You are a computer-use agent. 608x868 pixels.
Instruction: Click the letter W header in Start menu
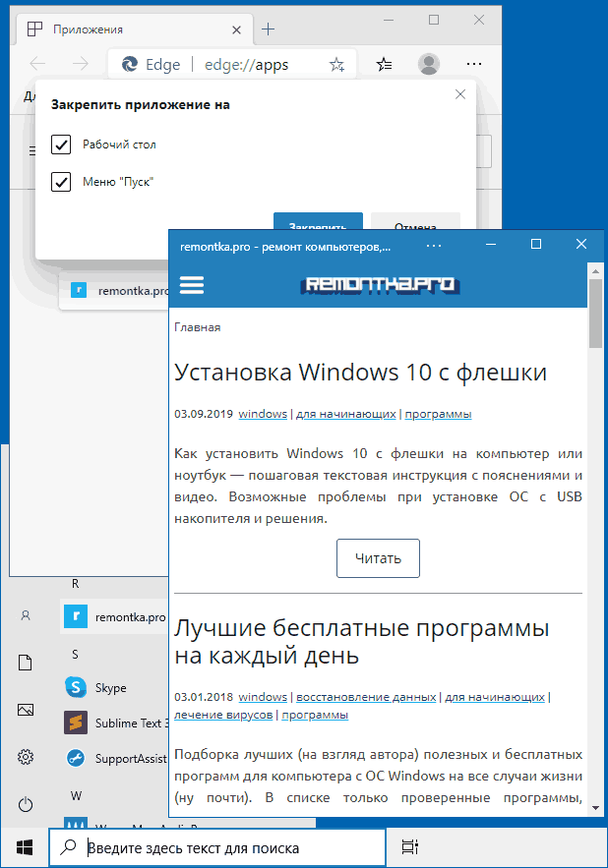point(76,796)
